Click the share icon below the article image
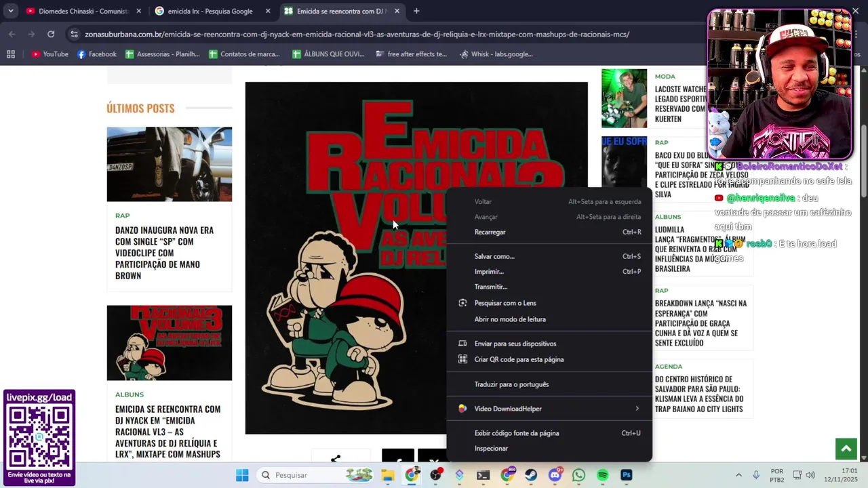 click(336, 459)
